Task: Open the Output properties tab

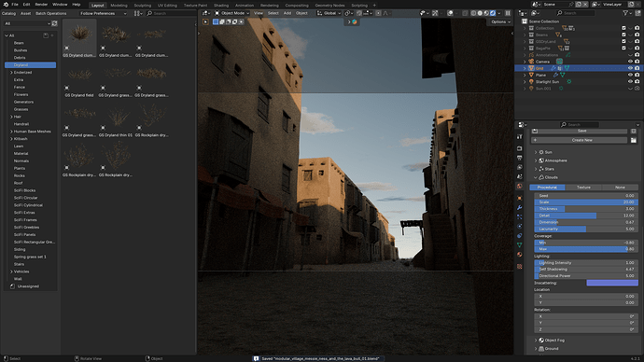Action: coord(520,158)
